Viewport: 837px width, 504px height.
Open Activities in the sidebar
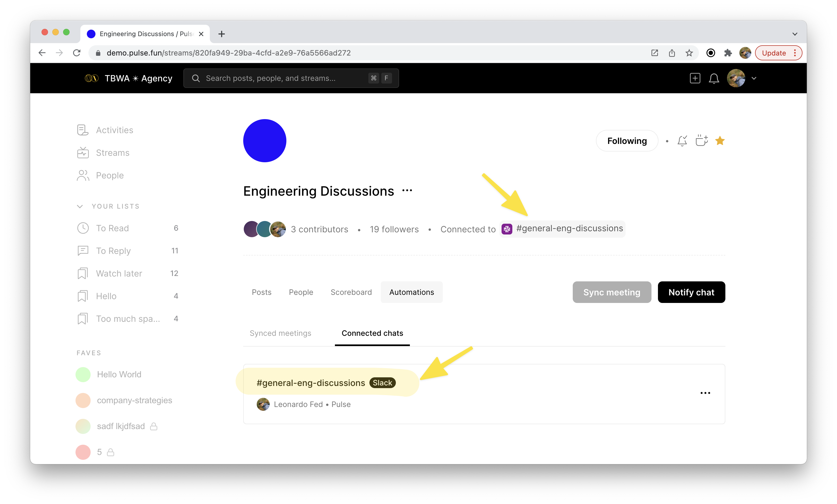(114, 130)
